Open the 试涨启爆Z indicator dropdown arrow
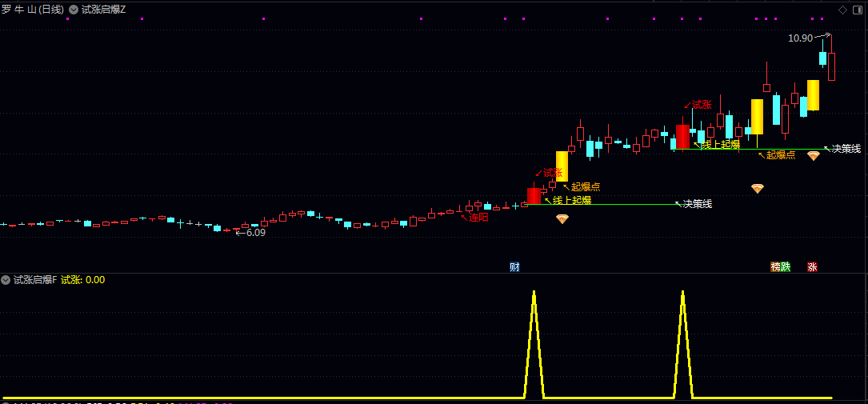Screen dimensions: 868x404 click(73, 10)
